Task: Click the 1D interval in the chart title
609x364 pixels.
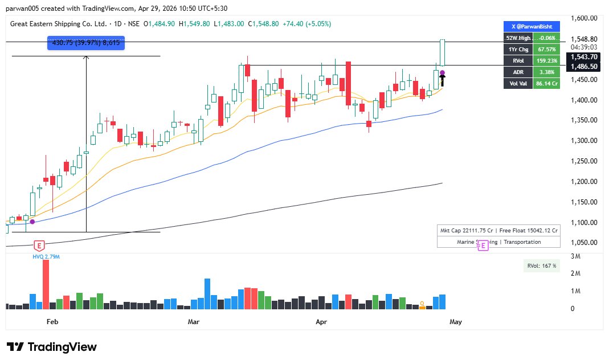Action: (118, 24)
